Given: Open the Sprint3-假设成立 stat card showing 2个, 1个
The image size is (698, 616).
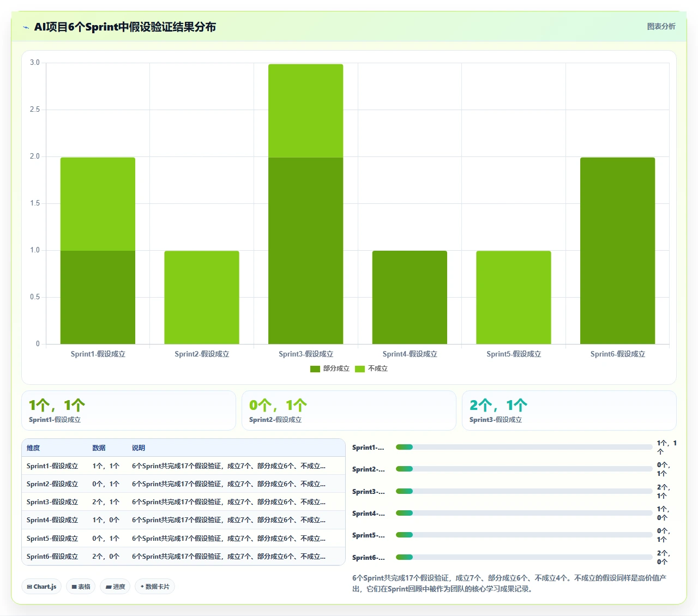Looking at the screenshot, I should (569, 410).
